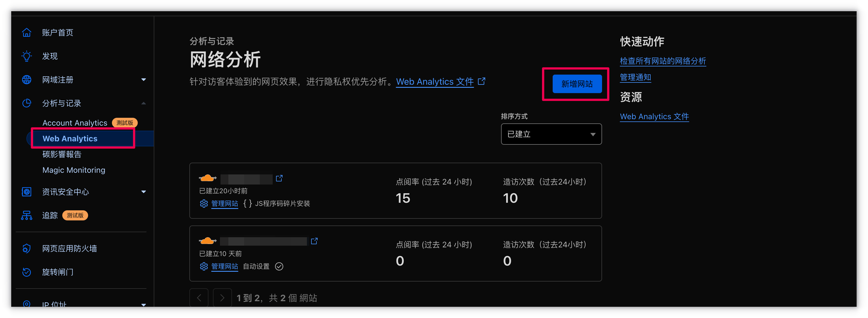Click the visit count 10
This screenshot has width=868, height=318.
tap(510, 198)
